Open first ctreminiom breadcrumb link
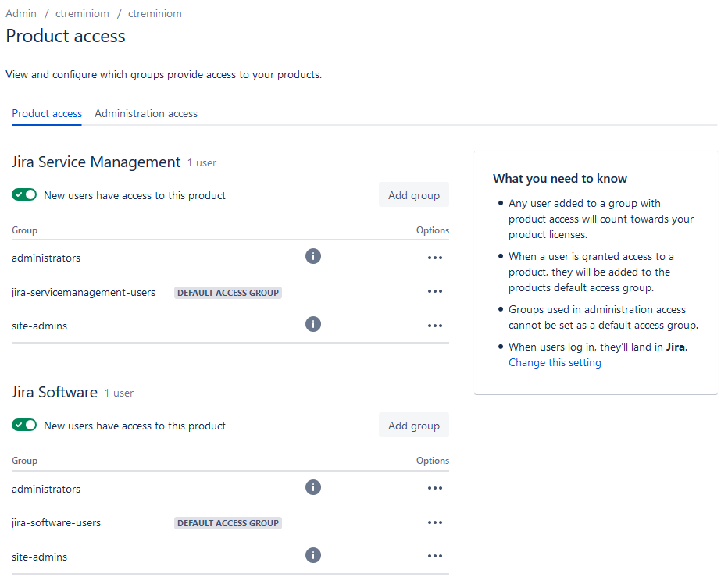This screenshot has height=584, width=728. pos(82,14)
